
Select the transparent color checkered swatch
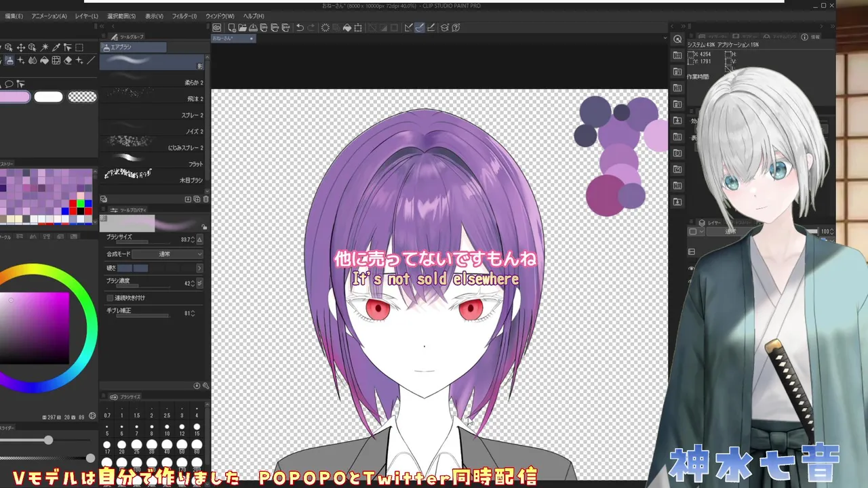(x=82, y=97)
